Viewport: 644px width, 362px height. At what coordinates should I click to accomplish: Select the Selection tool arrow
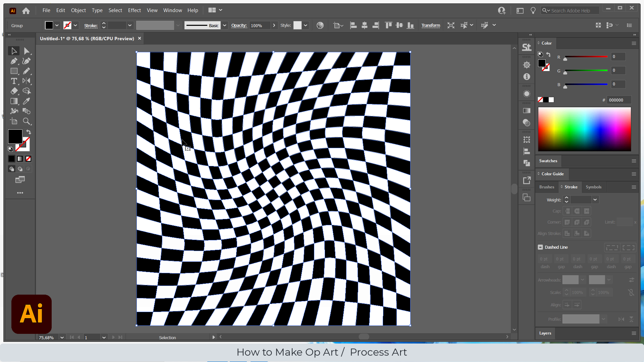pyautogui.click(x=14, y=51)
